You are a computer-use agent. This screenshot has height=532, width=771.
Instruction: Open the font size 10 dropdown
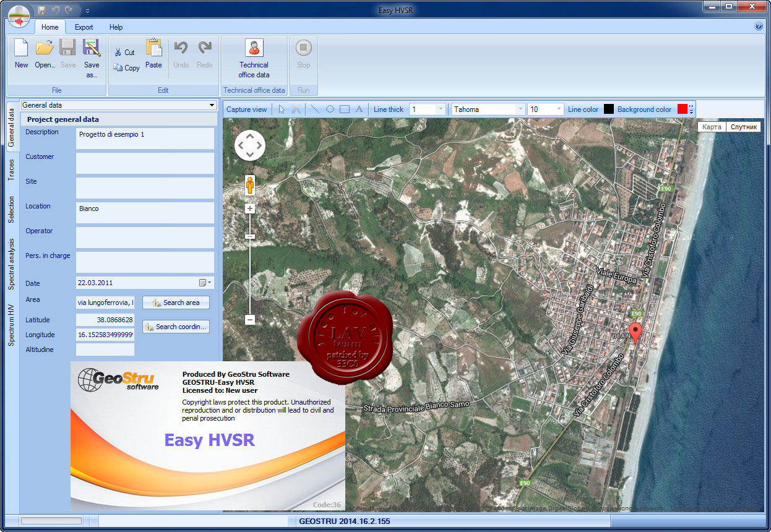tap(559, 109)
